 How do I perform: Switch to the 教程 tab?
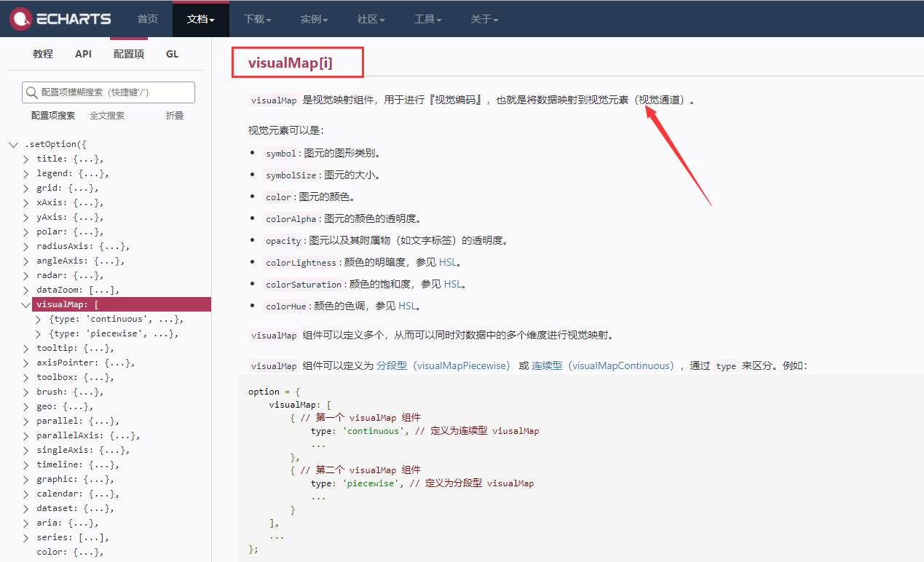(43, 54)
